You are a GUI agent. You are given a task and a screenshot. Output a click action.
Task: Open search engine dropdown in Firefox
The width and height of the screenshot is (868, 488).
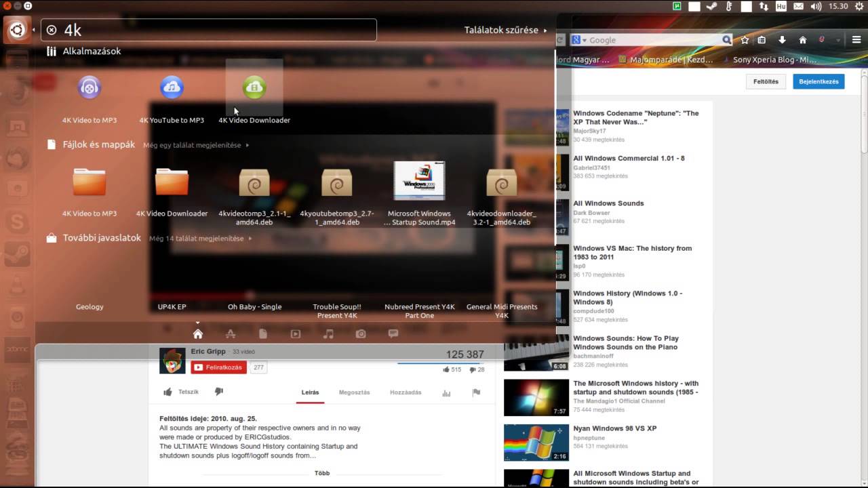(x=578, y=40)
